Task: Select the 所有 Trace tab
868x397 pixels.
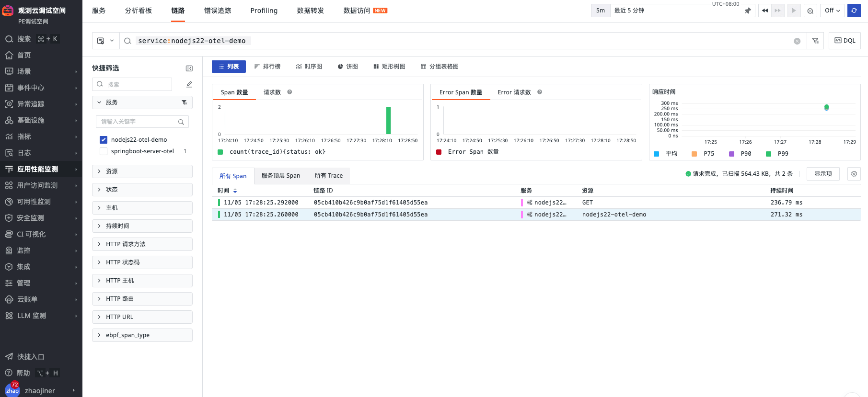Action: point(328,176)
